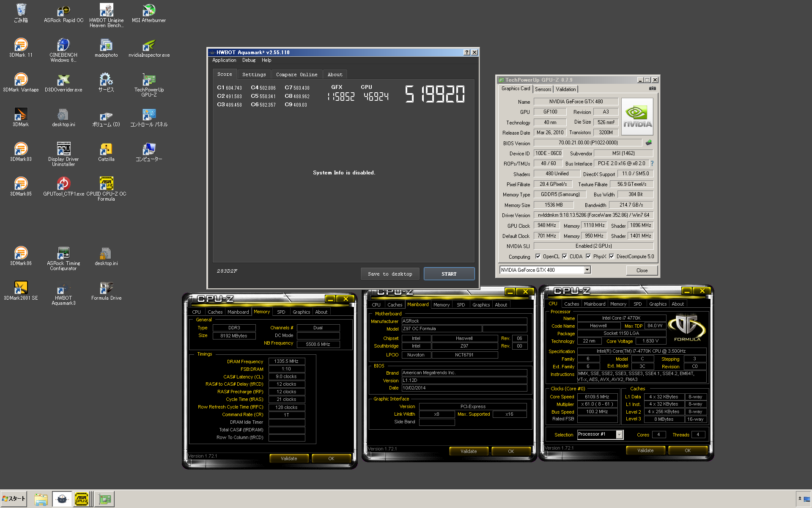Open TechPowerUp GPU-Z desktop icon
Image resolution: width=812 pixels, height=508 pixels.
pyautogui.click(x=149, y=85)
